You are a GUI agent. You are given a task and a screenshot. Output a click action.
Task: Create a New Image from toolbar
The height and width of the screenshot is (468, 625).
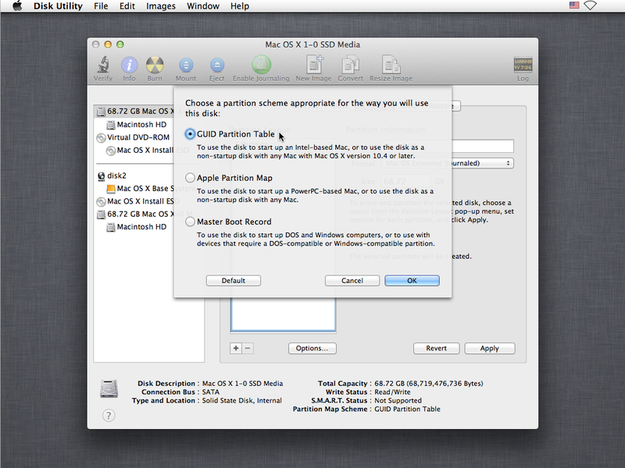(314, 65)
